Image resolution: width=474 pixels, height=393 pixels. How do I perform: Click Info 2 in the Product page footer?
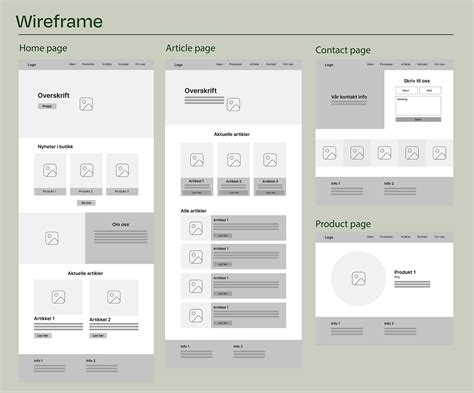pyautogui.click(x=389, y=324)
